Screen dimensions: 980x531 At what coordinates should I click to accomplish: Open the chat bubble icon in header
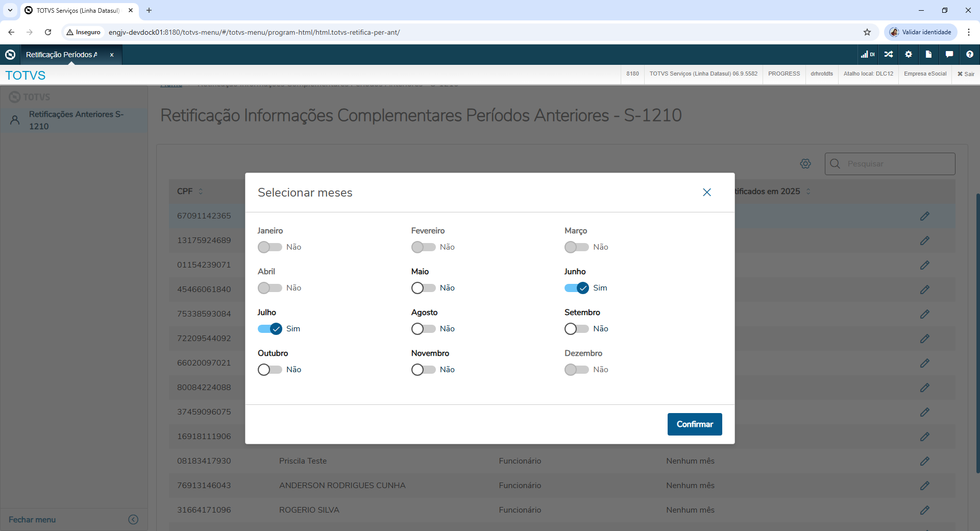pos(949,55)
